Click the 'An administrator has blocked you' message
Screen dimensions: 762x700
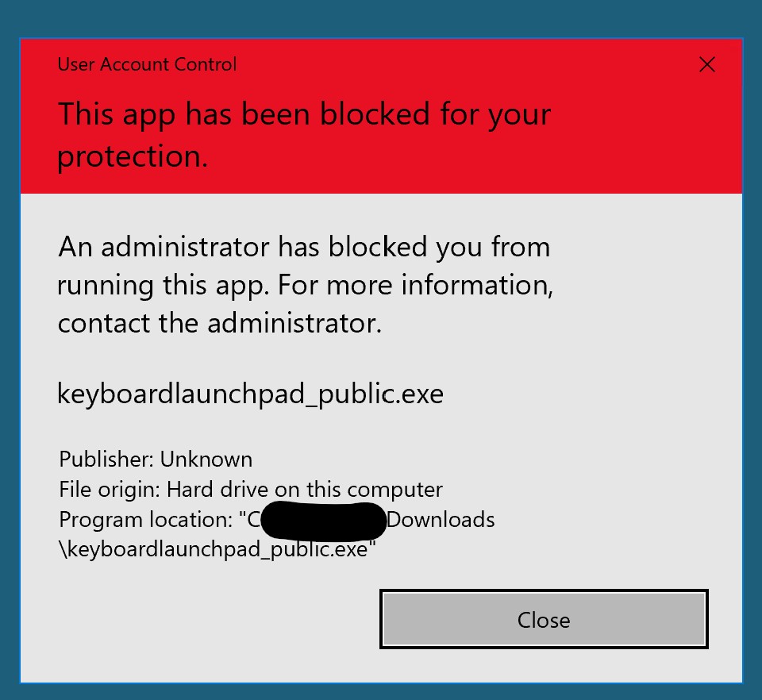pos(304,247)
